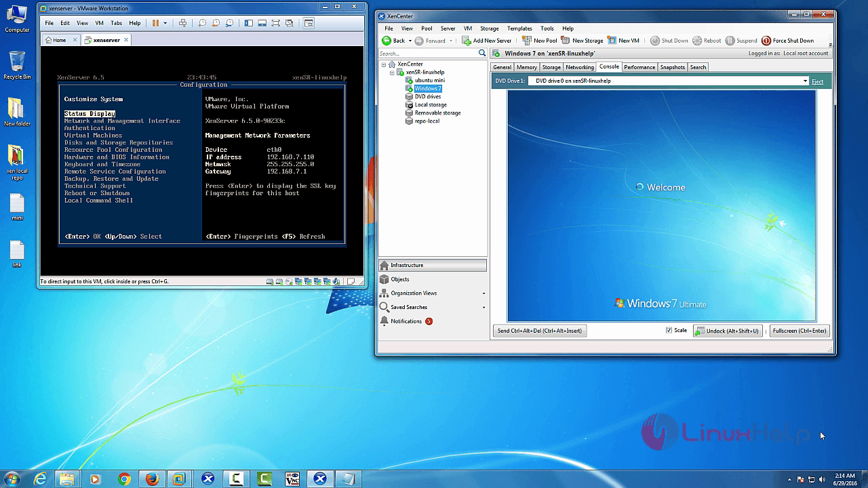Open VMware snapshot manager icon
The height and width of the screenshot is (488, 868).
point(229,23)
